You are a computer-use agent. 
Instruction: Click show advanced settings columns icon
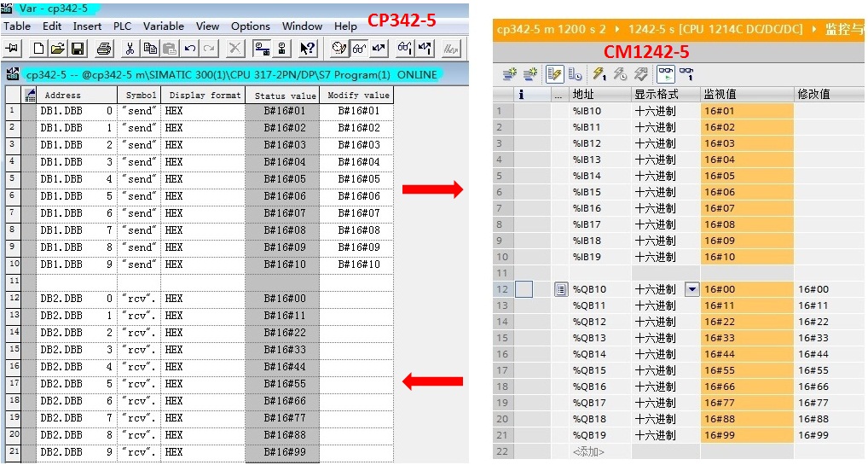pos(576,73)
